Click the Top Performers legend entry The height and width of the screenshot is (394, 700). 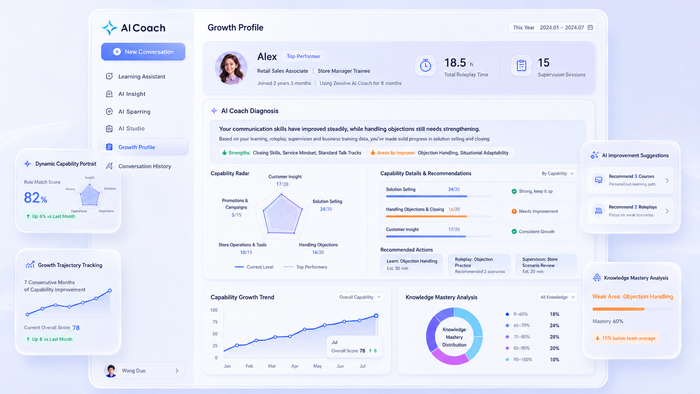[305, 267]
